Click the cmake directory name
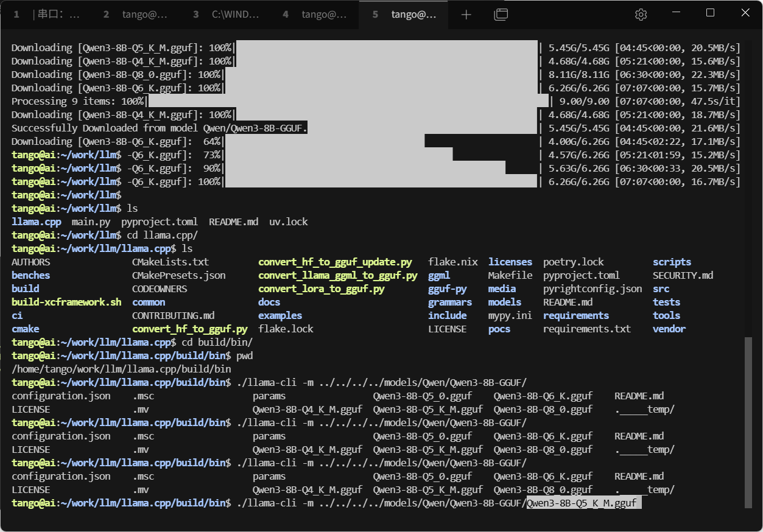 [26, 329]
